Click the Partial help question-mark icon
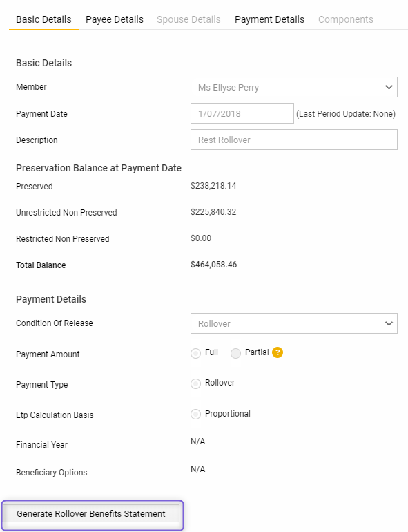The height and width of the screenshot is (532, 408). (278, 352)
